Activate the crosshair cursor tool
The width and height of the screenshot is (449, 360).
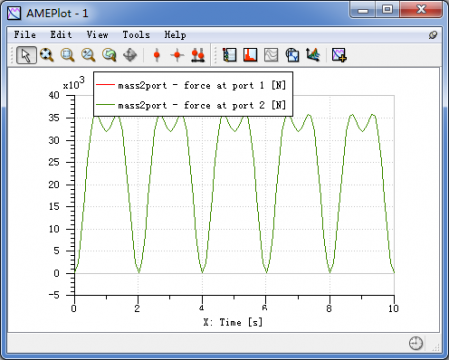pos(177,55)
